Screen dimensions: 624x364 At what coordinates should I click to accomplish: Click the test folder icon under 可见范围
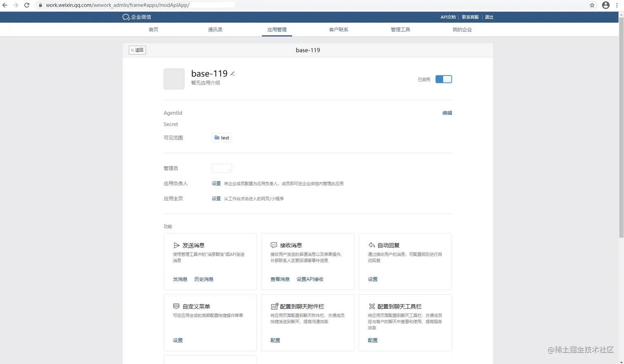217,137
